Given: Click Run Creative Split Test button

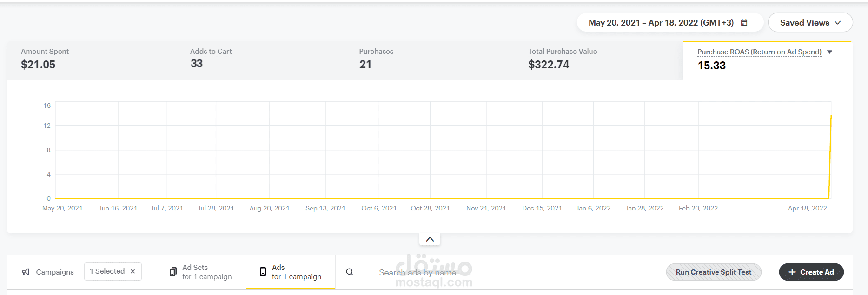Looking at the screenshot, I should coord(713,272).
